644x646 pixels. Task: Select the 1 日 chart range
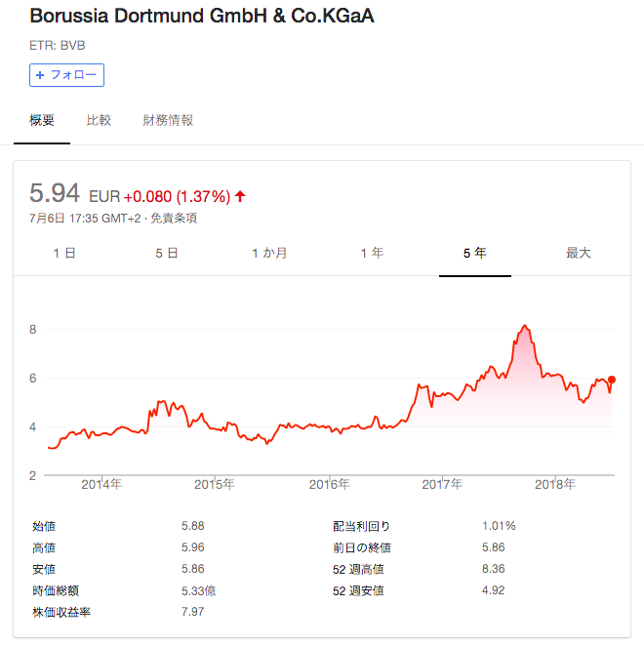pyautogui.click(x=64, y=253)
